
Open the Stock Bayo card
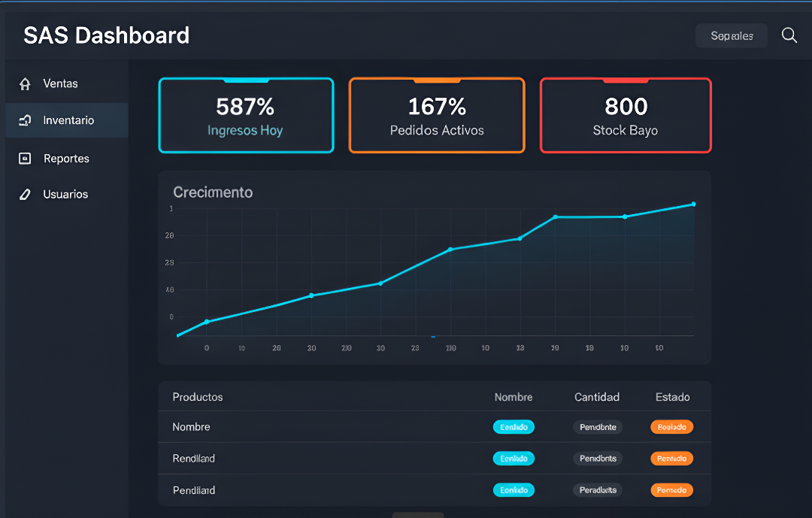click(x=625, y=116)
